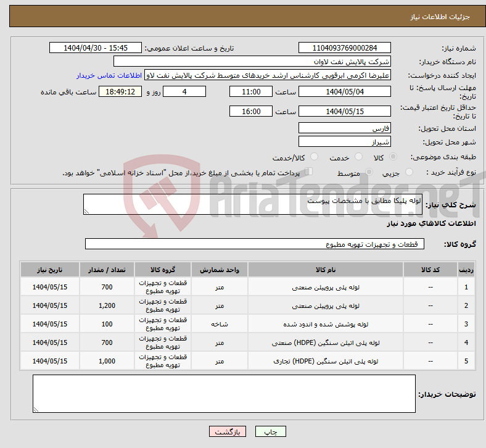Click the توضیحات خریدار textarea
The width and height of the screenshot is (486, 448).
coord(224,394)
